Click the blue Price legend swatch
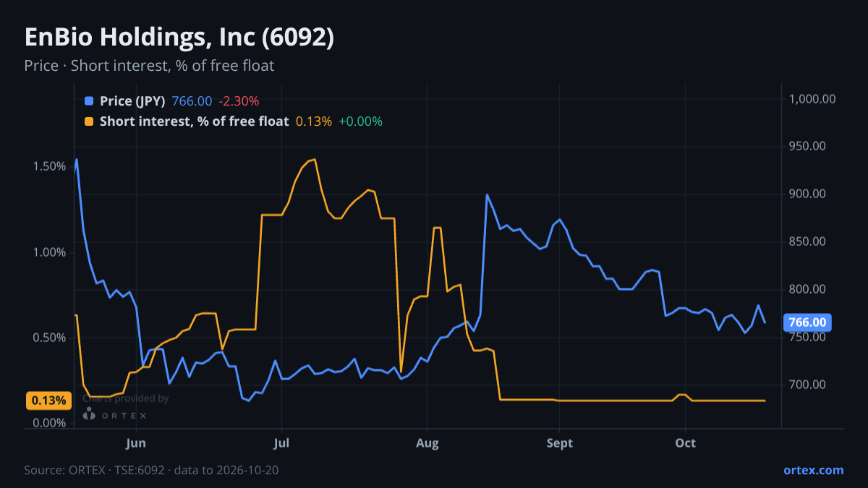 (89, 101)
